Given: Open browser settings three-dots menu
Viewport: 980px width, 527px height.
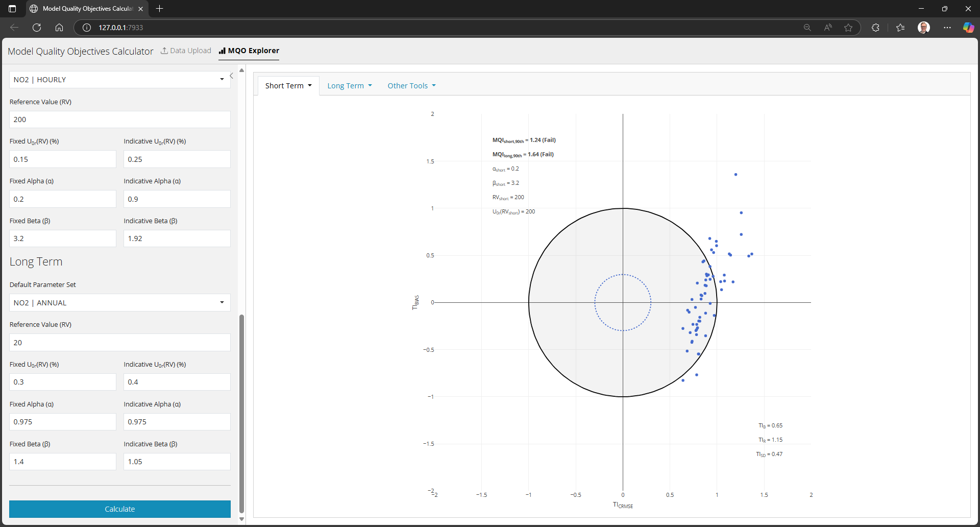Looking at the screenshot, I should coord(947,28).
